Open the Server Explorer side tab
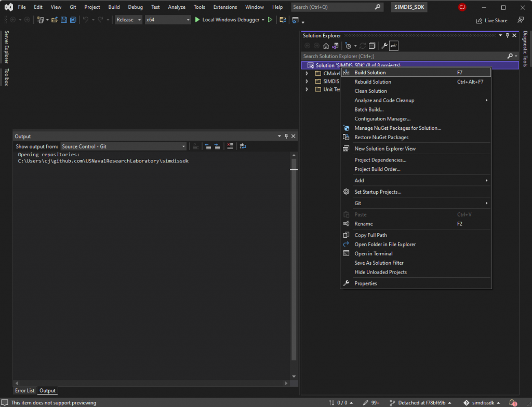The image size is (532, 407). (6, 47)
